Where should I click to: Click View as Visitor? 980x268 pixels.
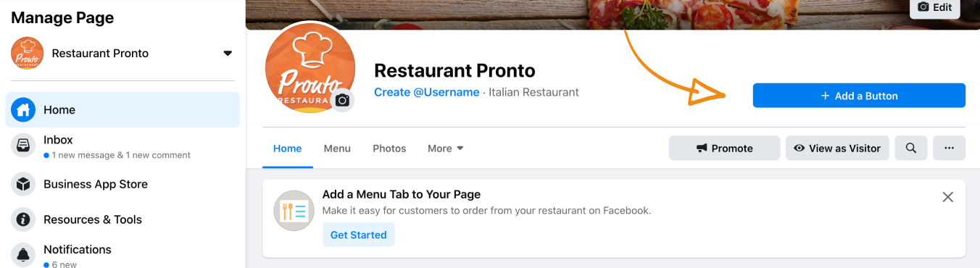coord(837,148)
